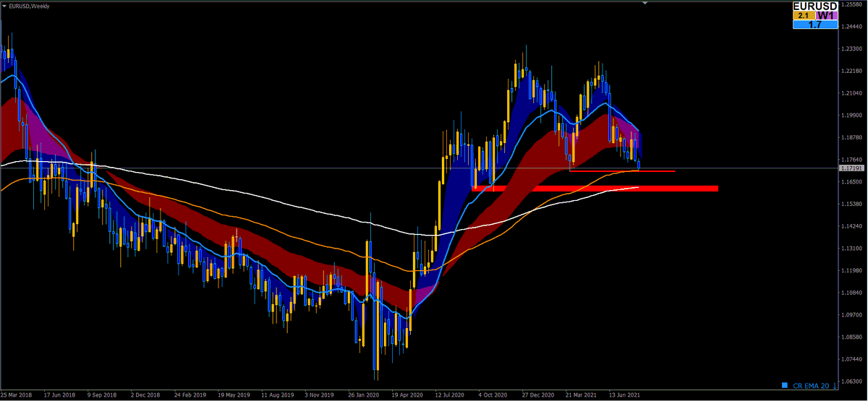Screen dimensions: 868x401
Task: Click the blue down arrow after CR EMA 20
Action: tap(836, 384)
